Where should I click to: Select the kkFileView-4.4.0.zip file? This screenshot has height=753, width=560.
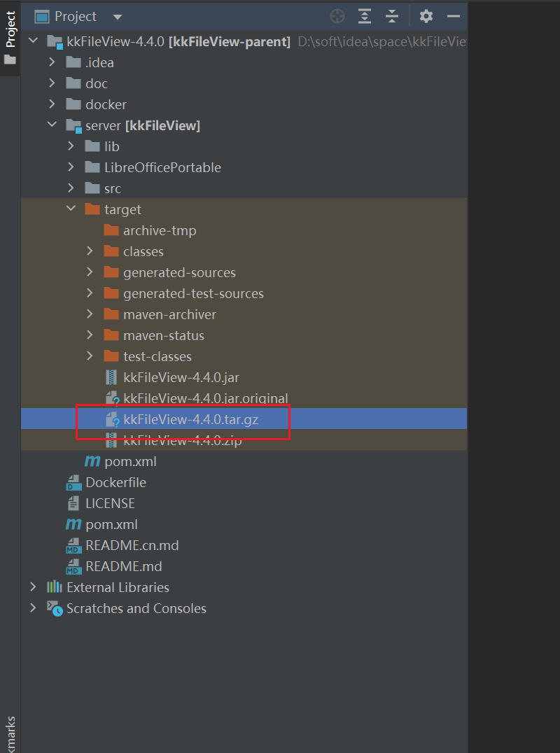pyautogui.click(x=183, y=440)
